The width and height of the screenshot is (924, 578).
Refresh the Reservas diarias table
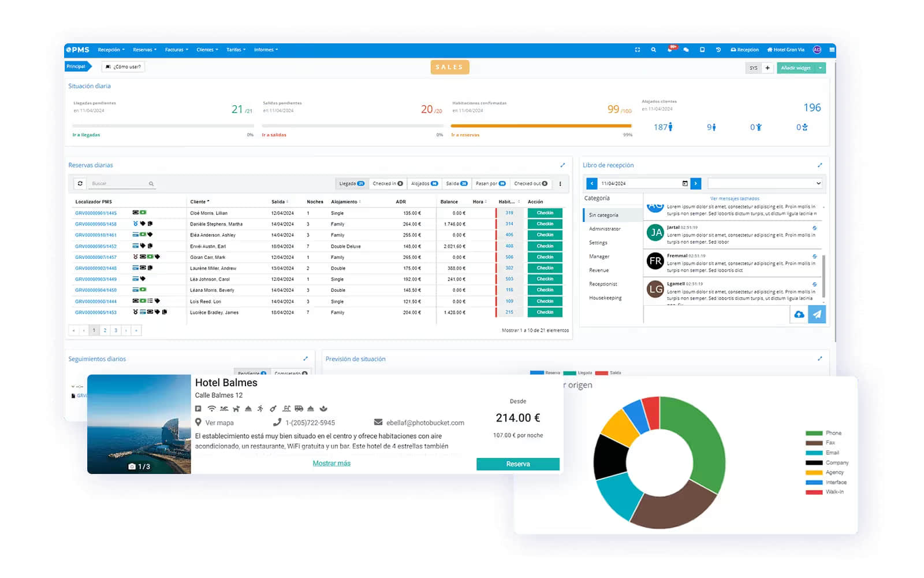(80, 183)
